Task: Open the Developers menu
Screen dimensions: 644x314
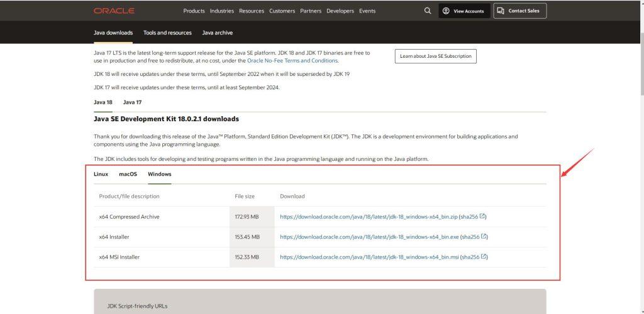Action: [340, 11]
